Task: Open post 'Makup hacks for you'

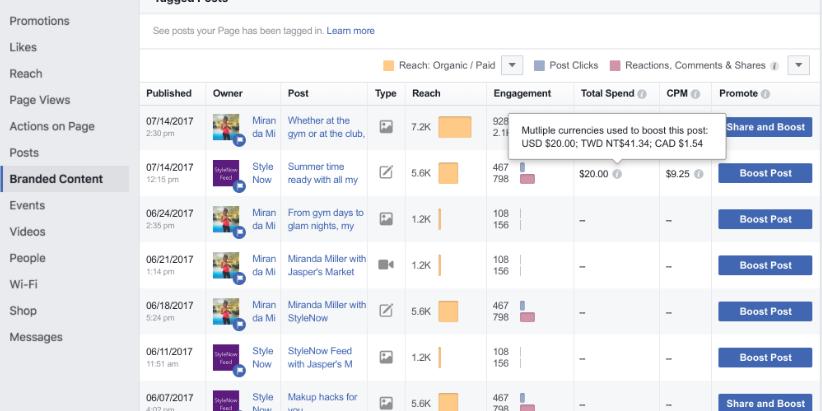Action: pyautogui.click(x=322, y=403)
